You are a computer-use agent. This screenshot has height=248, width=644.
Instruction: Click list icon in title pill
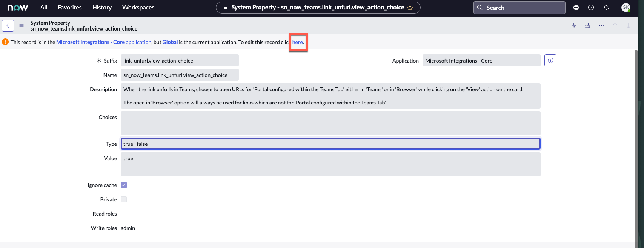coord(225,8)
